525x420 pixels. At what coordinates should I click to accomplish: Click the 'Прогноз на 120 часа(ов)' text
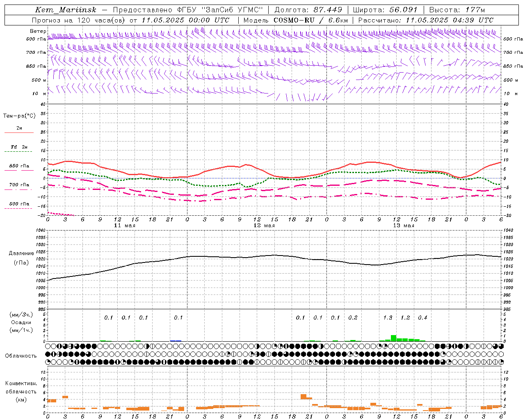pos(79,20)
